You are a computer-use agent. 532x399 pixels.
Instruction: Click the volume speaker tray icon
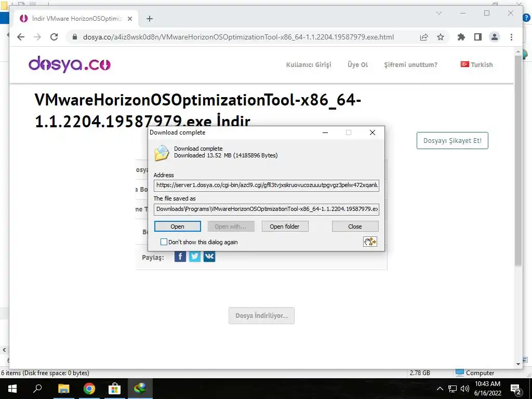[464, 389]
